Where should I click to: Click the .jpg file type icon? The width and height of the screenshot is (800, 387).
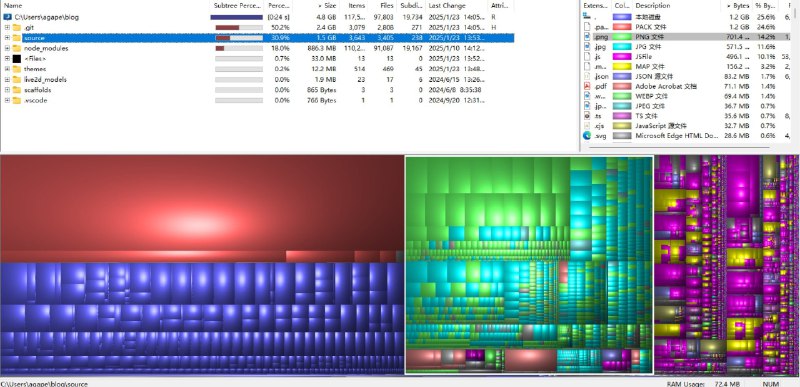coord(587,46)
